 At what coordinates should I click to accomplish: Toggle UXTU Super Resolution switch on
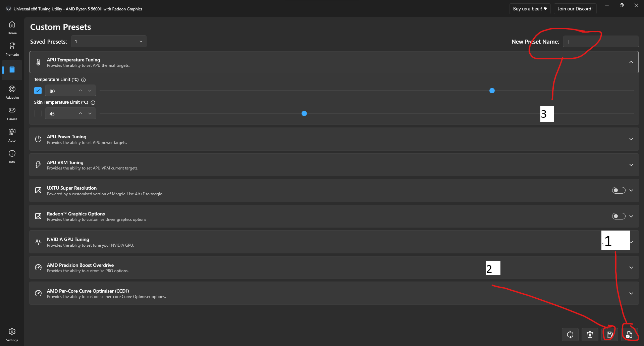(619, 190)
